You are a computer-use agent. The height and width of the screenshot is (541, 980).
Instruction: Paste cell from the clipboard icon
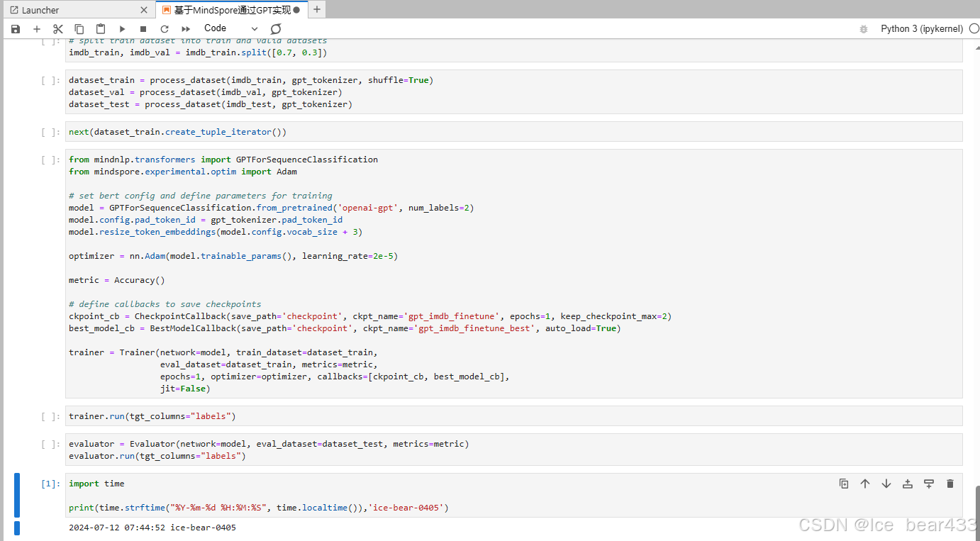[x=101, y=29]
